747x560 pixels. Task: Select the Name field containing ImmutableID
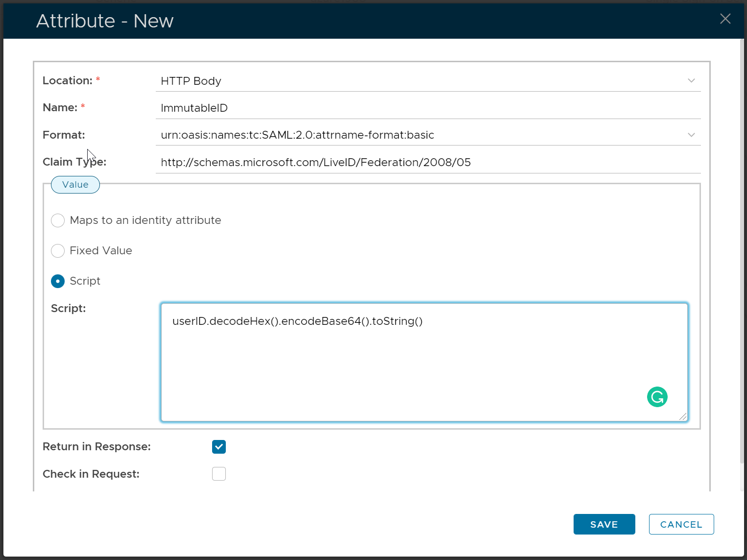(427, 108)
